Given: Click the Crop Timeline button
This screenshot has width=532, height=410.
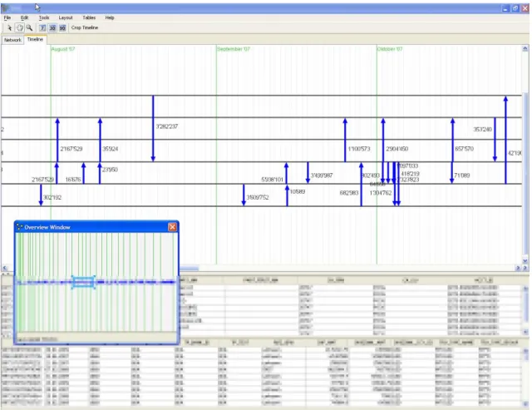Looking at the screenshot, I should pos(85,27).
